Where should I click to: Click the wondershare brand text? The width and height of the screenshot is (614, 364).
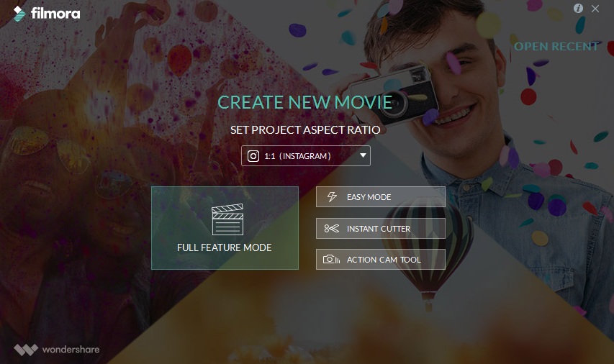tap(71, 350)
